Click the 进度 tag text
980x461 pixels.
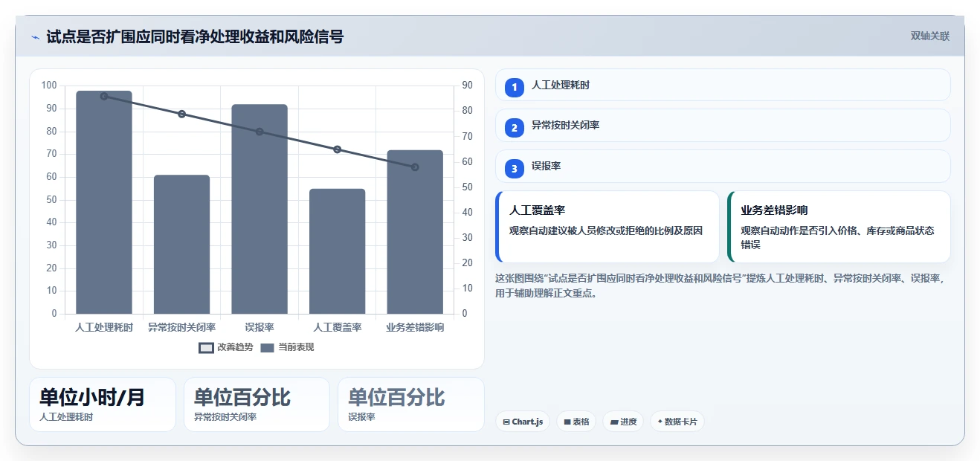pos(628,422)
